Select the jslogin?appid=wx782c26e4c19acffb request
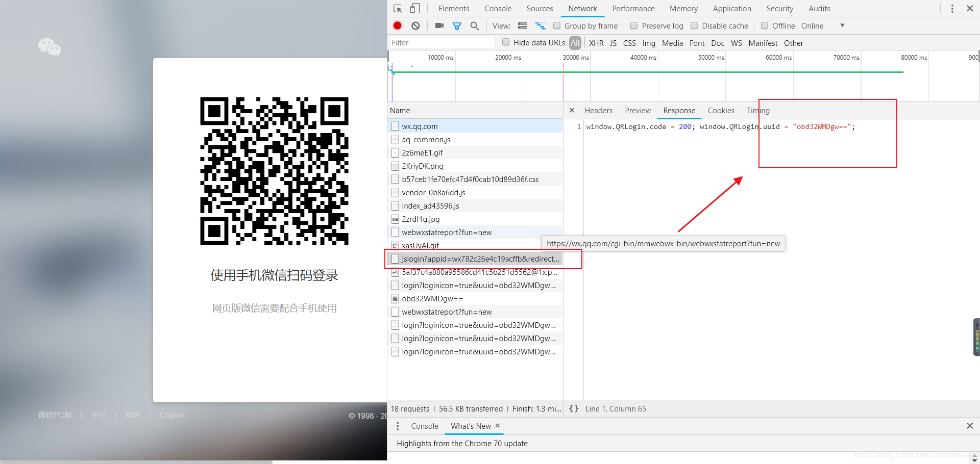The width and height of the screenshot is (980, 464). (x=475, y=259)
